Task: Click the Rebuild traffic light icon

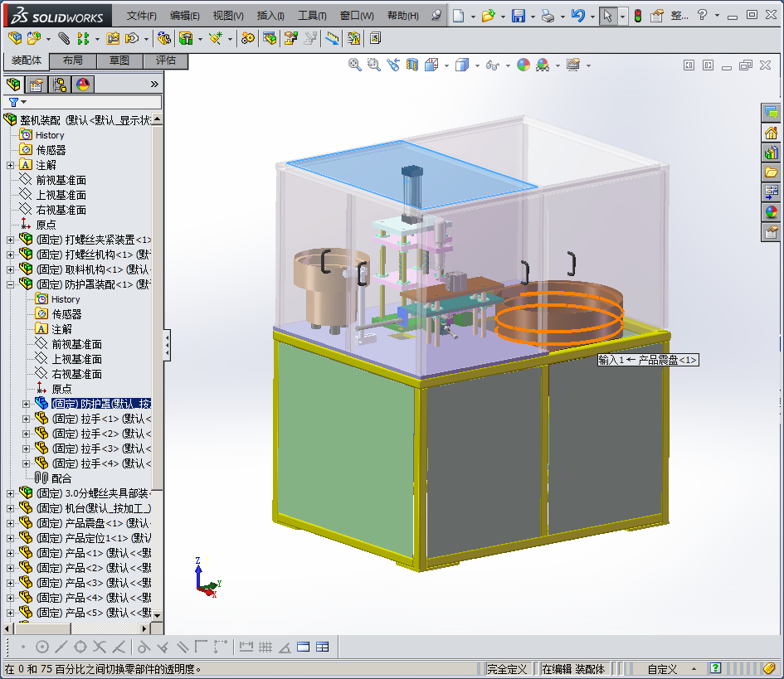Action: (637, 16)
